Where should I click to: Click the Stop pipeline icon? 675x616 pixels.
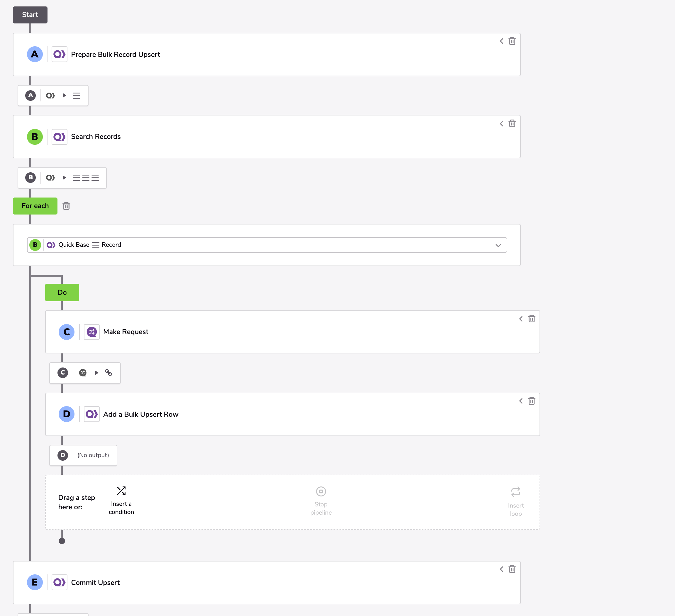point(321,491)
